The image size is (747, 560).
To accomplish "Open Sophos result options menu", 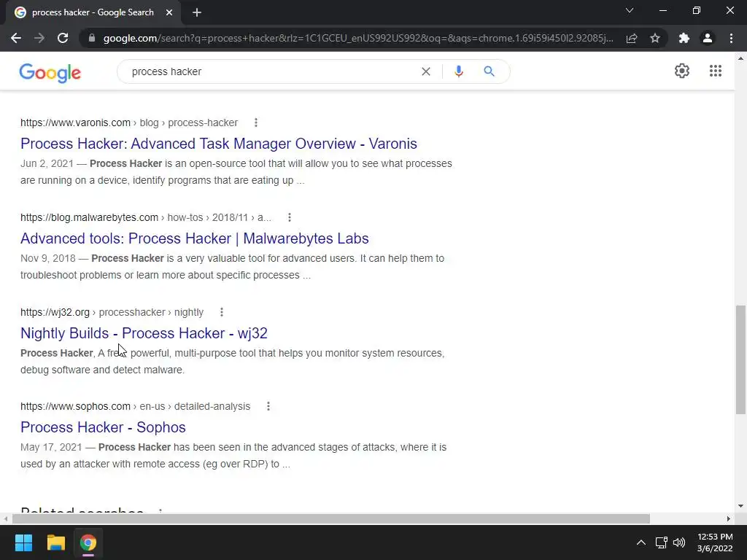I will (x=268, y=406).
